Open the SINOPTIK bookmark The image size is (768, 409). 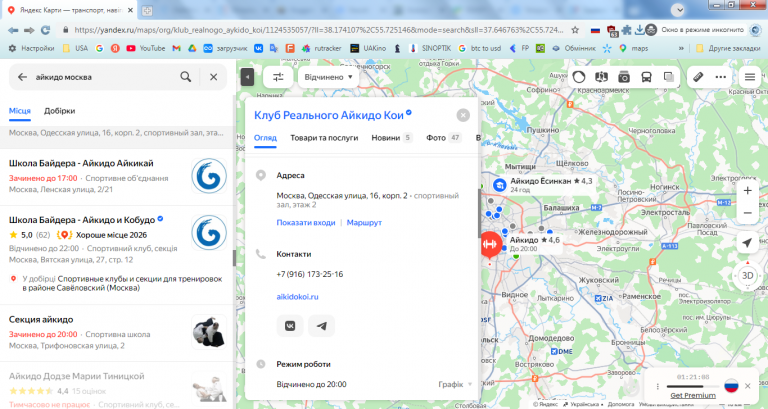[430, 48]
